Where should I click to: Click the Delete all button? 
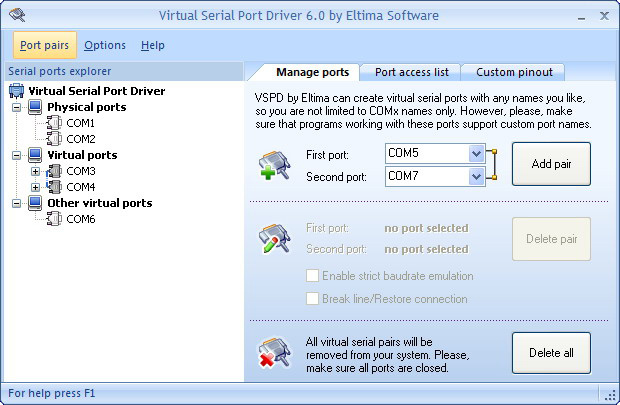[x=551, y=353]
